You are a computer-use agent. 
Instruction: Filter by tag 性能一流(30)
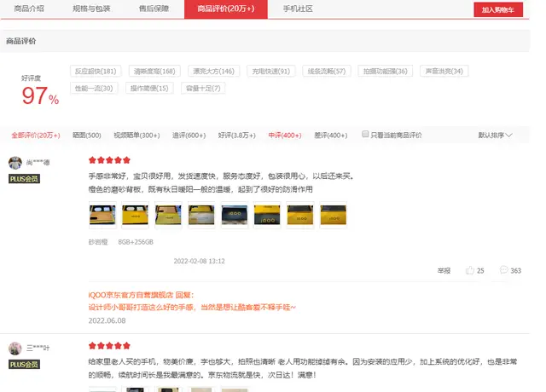94,88
